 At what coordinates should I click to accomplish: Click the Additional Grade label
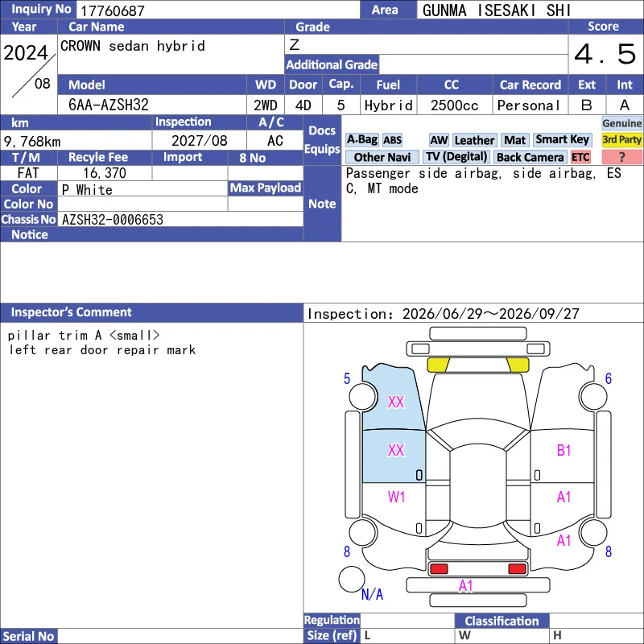pos(332,64)
